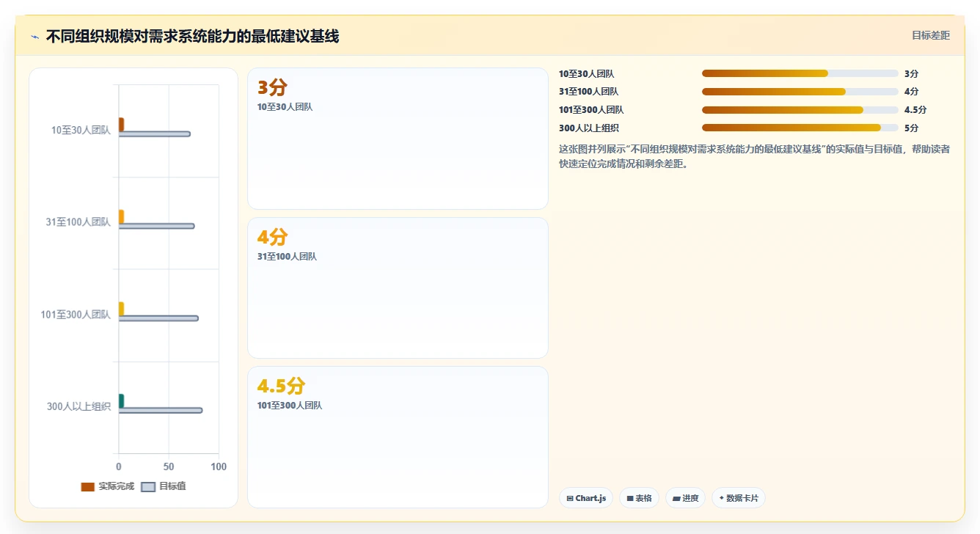Click the 31至100人团队 progress bar
Viewport: 980px width, 534px height.
pos(800,92)
